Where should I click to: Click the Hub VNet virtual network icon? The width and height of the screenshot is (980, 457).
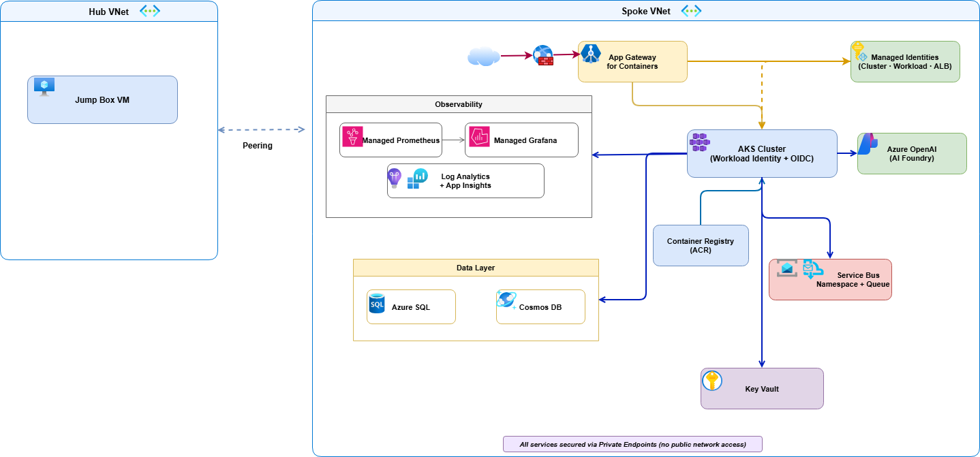click(x=149, y=12)
